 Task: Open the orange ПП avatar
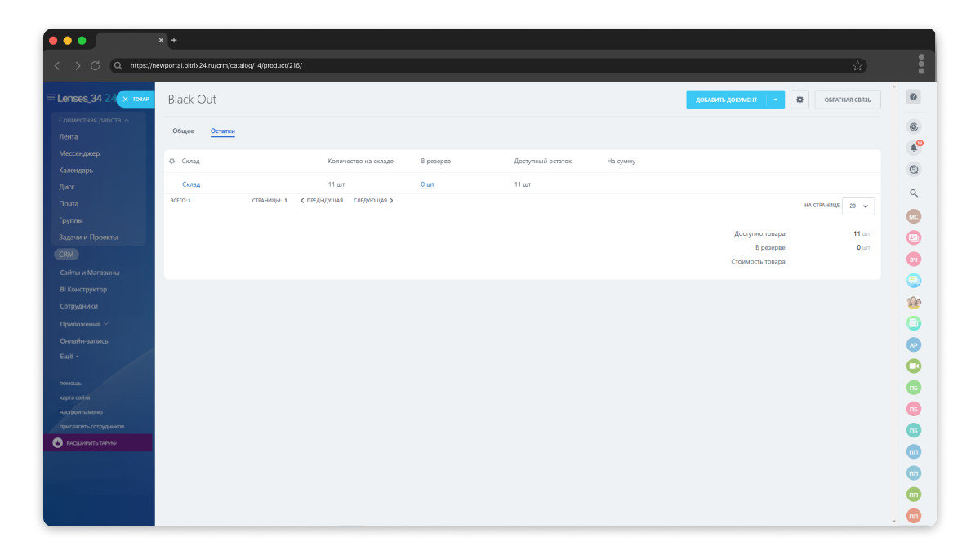tap(914, 515)
